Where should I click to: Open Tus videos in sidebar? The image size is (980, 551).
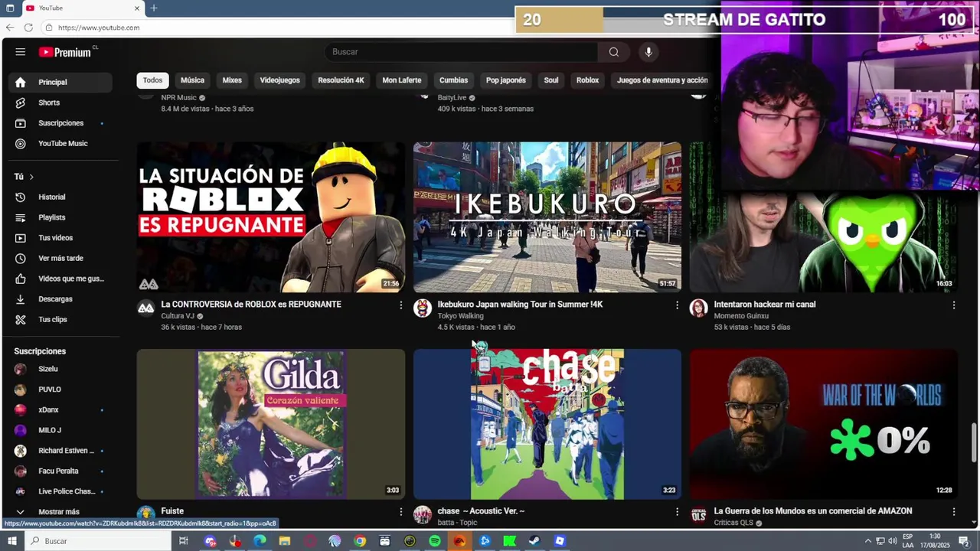pyautogui.click(x=61, y=238)
